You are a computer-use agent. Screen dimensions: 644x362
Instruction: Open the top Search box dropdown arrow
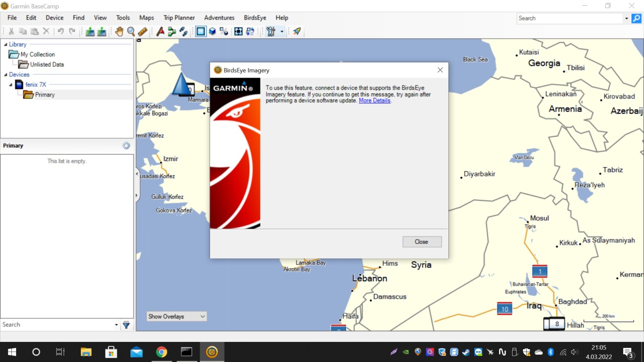coord(626,18)
